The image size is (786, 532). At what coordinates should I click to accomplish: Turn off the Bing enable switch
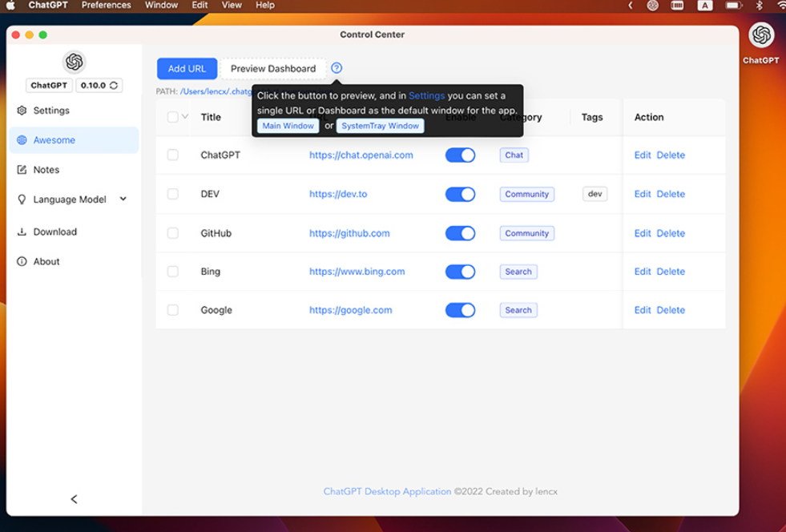pos(460,272)
